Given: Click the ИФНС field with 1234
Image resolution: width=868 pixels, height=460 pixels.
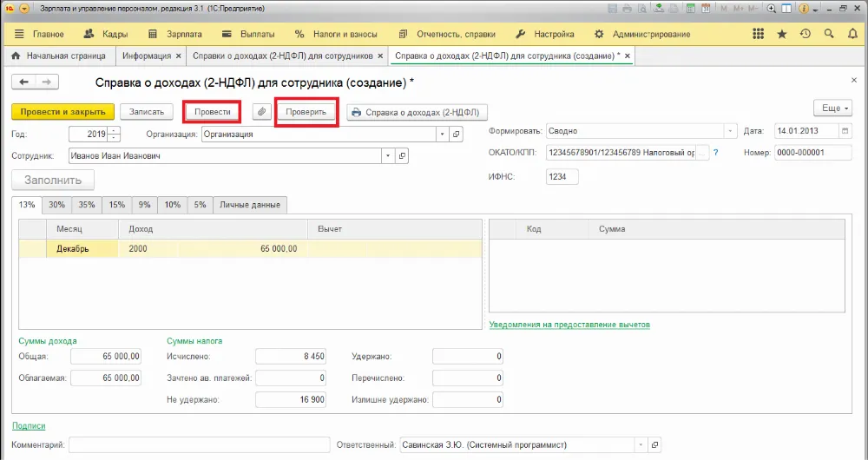Looking at the screenshot, I should click(562, 176).
